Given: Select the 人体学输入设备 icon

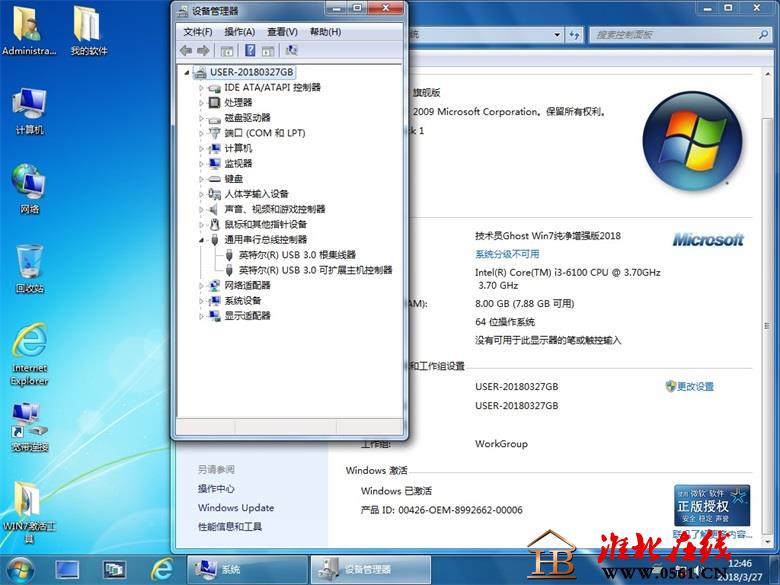Looking at the screenshot, I should point(214,194).
